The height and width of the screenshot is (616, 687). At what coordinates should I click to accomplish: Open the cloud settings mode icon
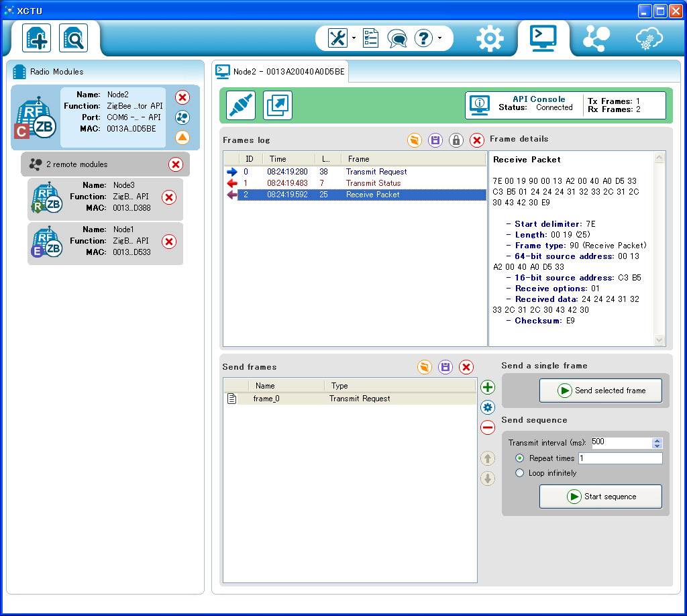tap(649, 38)
